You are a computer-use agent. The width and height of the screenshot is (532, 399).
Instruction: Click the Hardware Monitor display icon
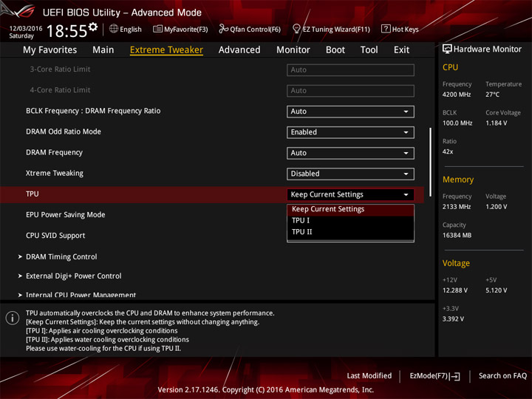click(447, 49)
